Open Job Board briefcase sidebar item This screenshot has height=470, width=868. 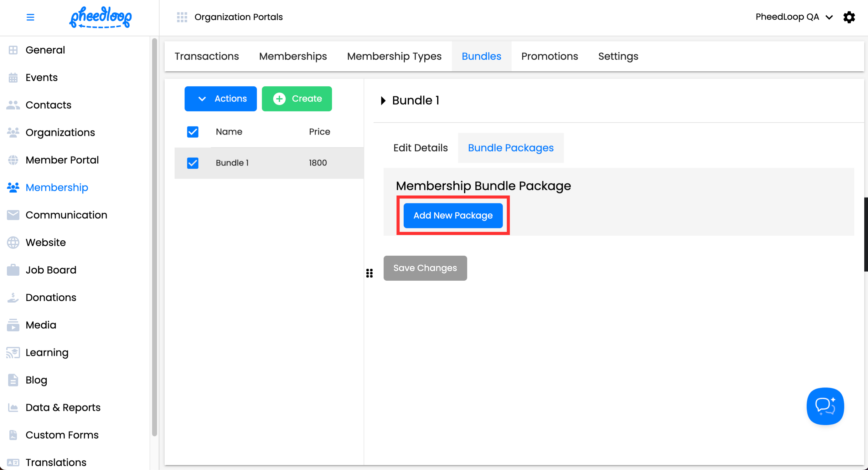click(51, 270)
